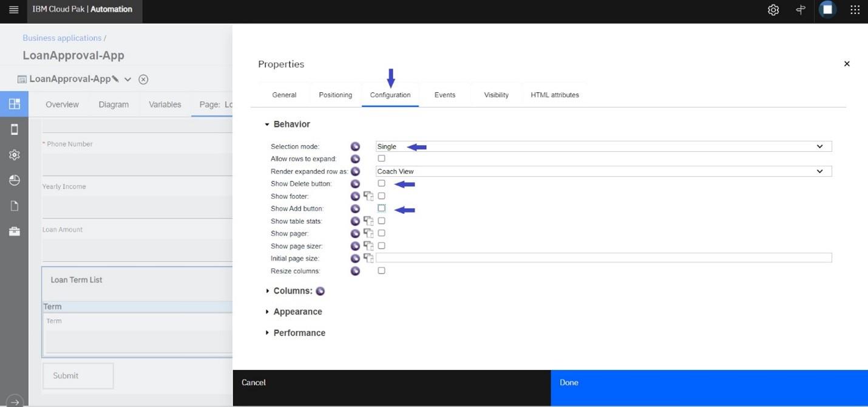Screen dimensions: 868x407
Task: Click responsive settings icon for Show pager
Action: pyautogui.click(x=368, y=233)
